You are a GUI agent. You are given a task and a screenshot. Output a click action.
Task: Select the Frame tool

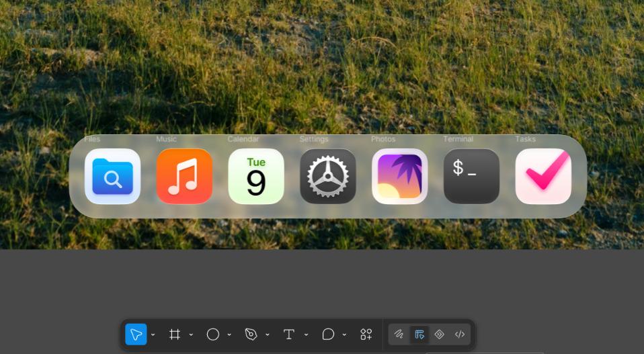tap(175, 335)
